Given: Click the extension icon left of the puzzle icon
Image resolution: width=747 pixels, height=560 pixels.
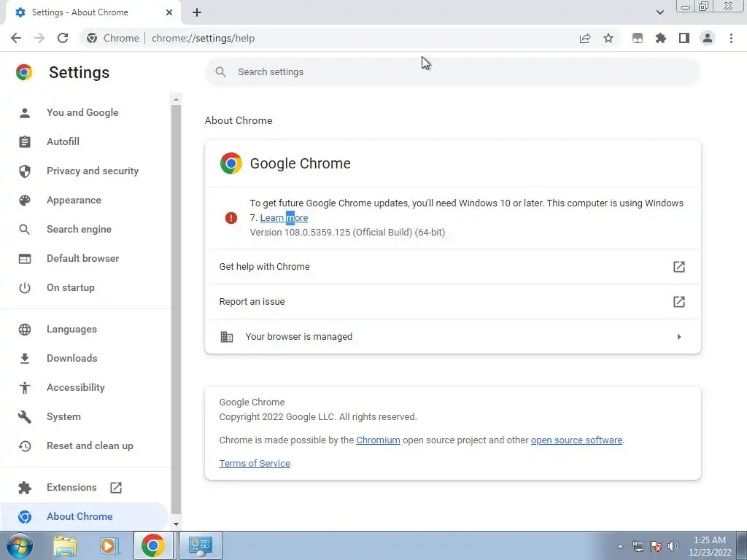Looking at the screenshot, I should [638, 38].
